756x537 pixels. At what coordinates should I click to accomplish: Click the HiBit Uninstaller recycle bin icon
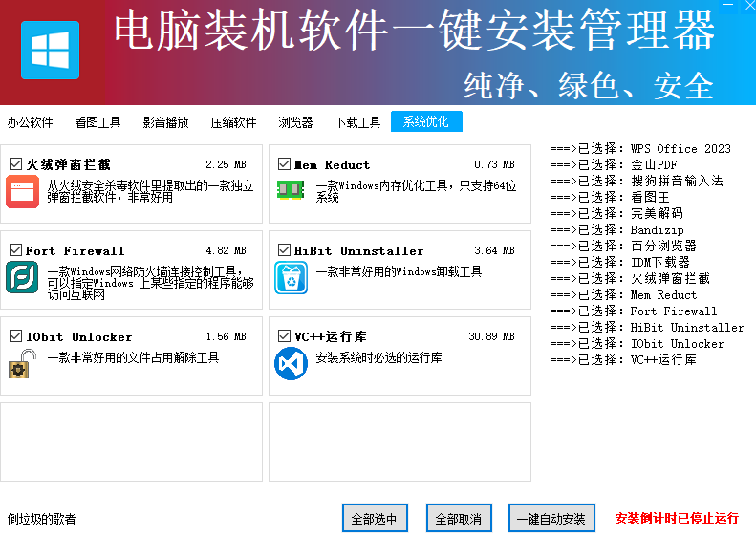pyautogui.click(x=291, y=278)
